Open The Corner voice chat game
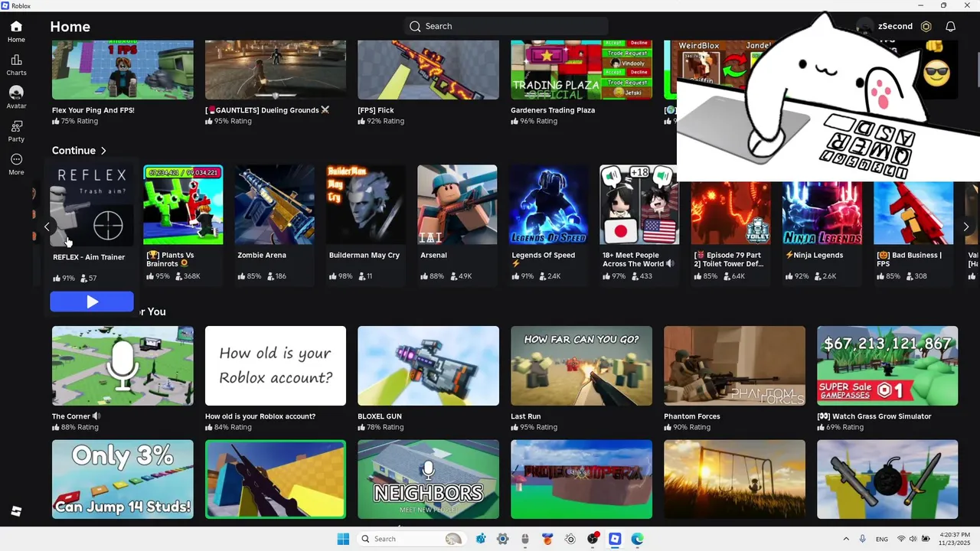The image size is (980, 551). pyautogui.click(x=122, y=366)
